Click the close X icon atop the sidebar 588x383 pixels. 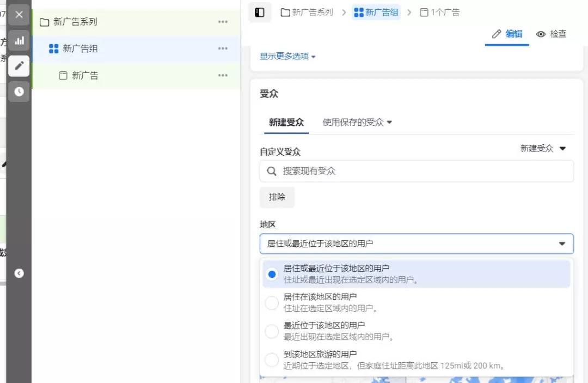pyautogui.click(x=19, y=15)
